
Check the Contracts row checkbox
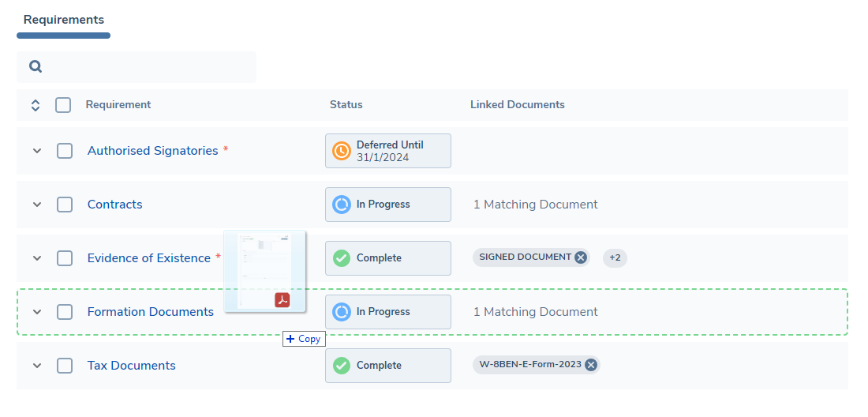coord(65,205)
